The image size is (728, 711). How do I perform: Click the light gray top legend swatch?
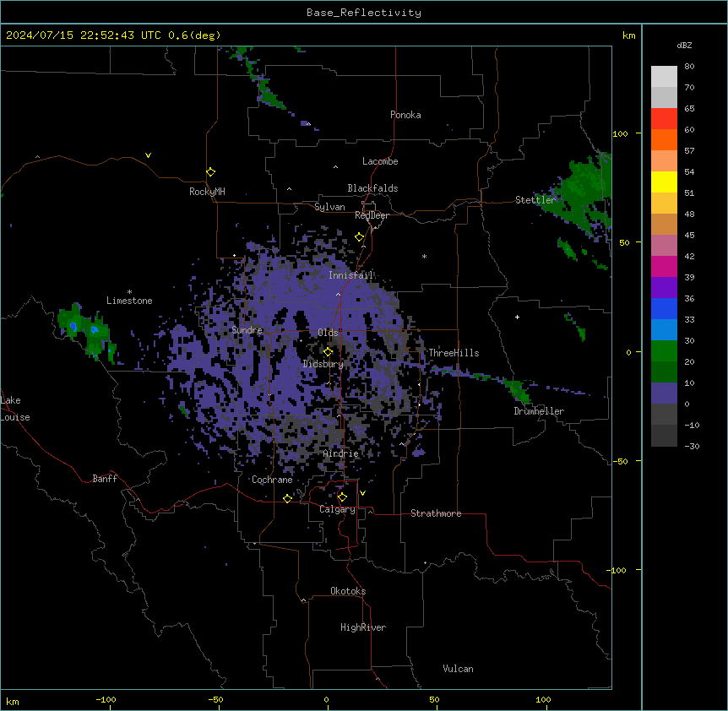pos(664,76)
